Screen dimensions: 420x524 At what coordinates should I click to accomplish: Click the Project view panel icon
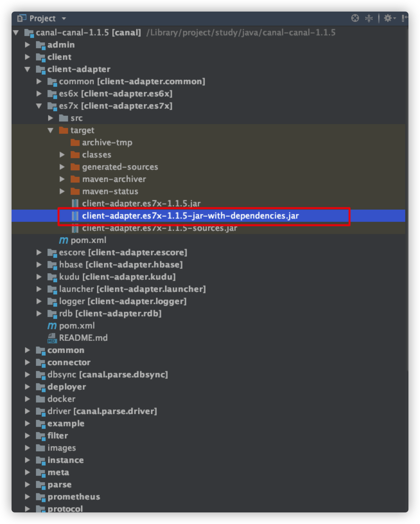tap(21, 18)
